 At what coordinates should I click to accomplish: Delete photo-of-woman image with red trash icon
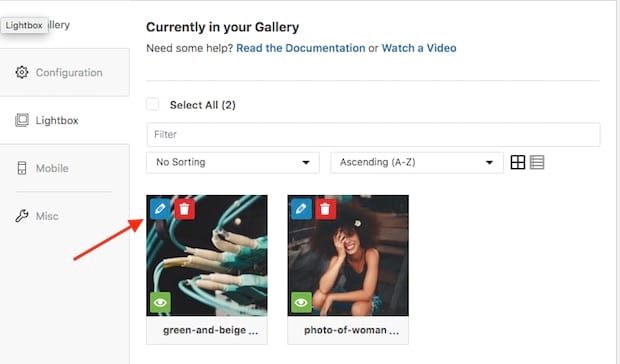325,209
